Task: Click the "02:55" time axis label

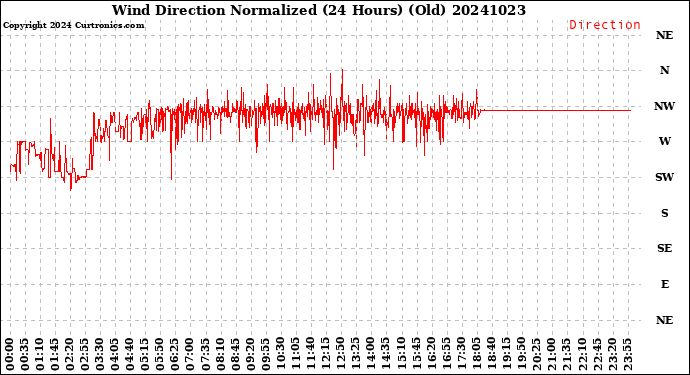Action: click(85, 355)
